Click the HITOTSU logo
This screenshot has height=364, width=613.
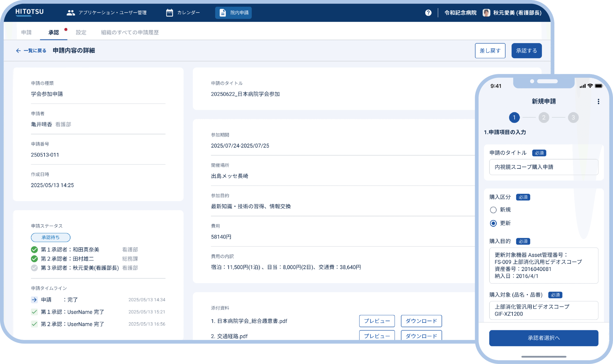point(29,12)
